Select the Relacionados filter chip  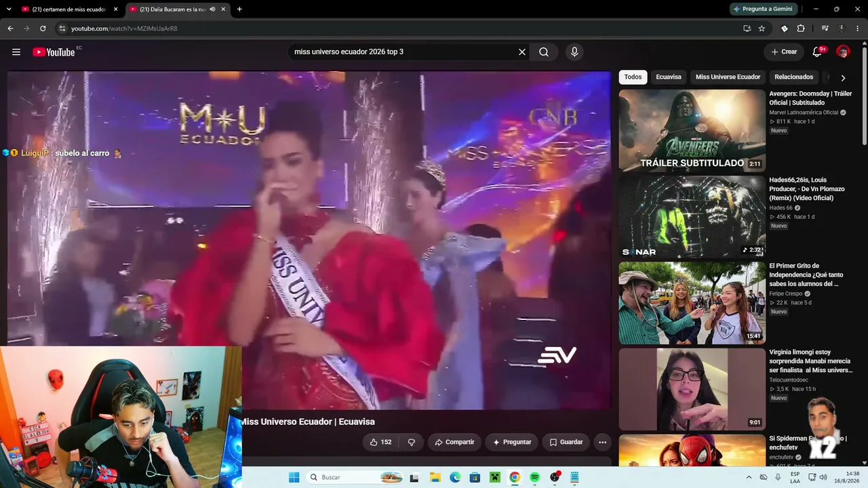pyautogui.click(x=793, y=77)
